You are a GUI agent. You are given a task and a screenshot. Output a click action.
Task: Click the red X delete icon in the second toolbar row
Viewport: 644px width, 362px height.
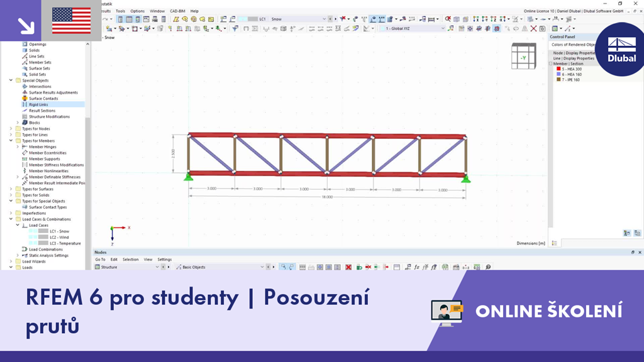[x=533, y=28]
